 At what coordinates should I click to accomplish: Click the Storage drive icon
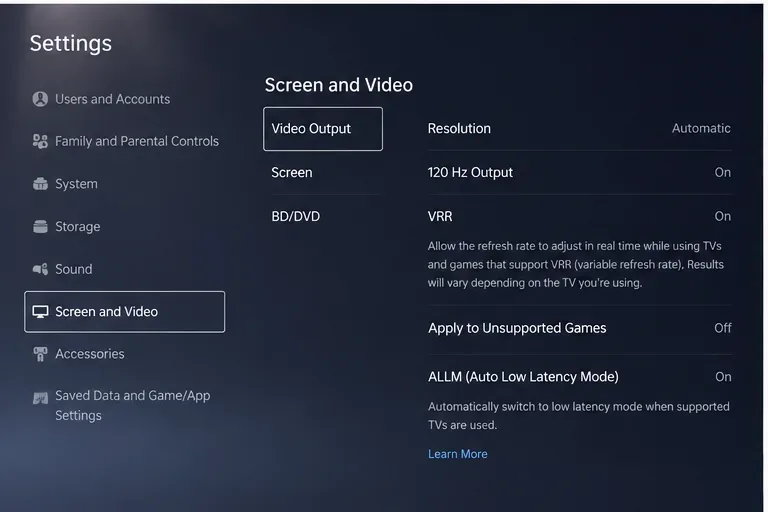click(40, 226)
